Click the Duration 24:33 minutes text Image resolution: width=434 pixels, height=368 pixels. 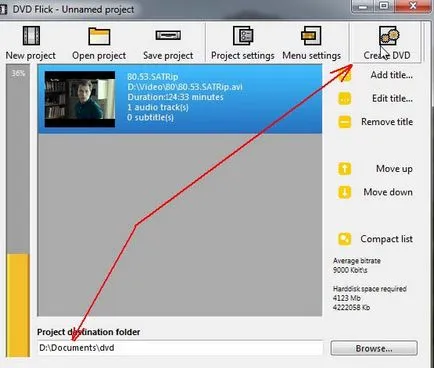click(x=175, y=97)
